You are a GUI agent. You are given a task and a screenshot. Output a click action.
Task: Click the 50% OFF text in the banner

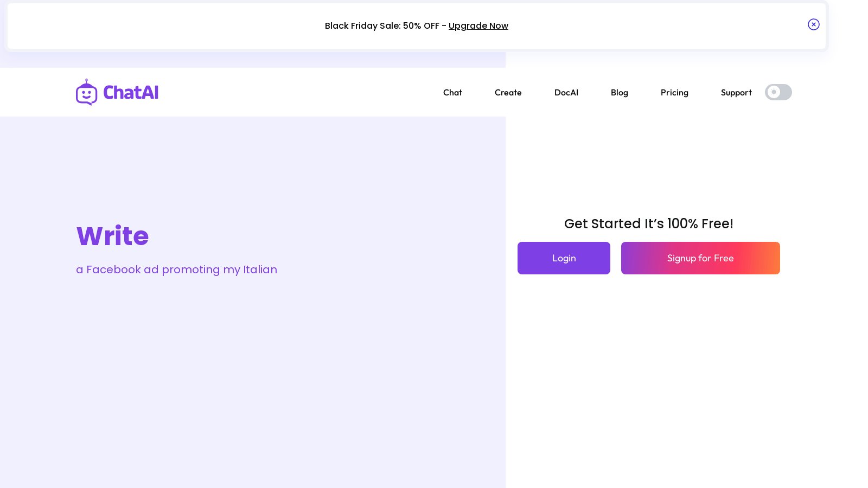pyautogui.click(x=421, y=26)
